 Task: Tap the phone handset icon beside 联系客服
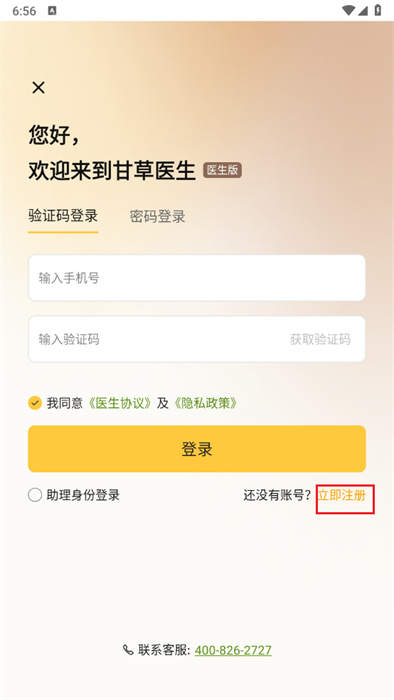click(x=128, y=650)
